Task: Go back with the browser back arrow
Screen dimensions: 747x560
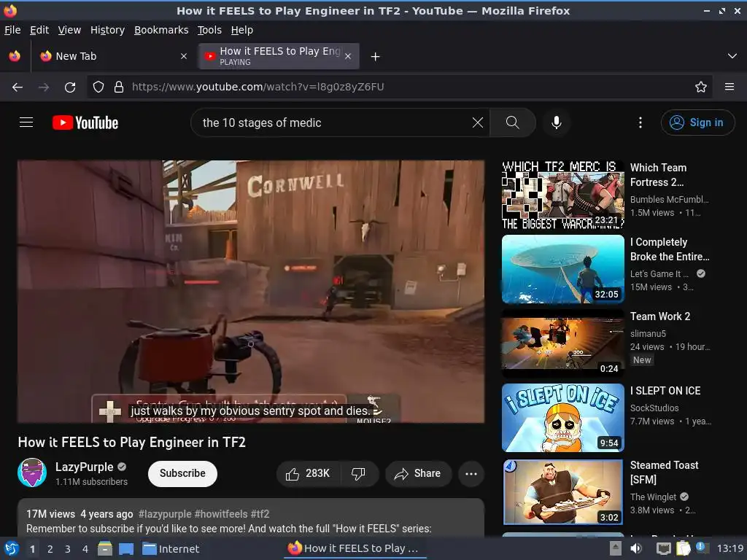Action: pos(18,87)
